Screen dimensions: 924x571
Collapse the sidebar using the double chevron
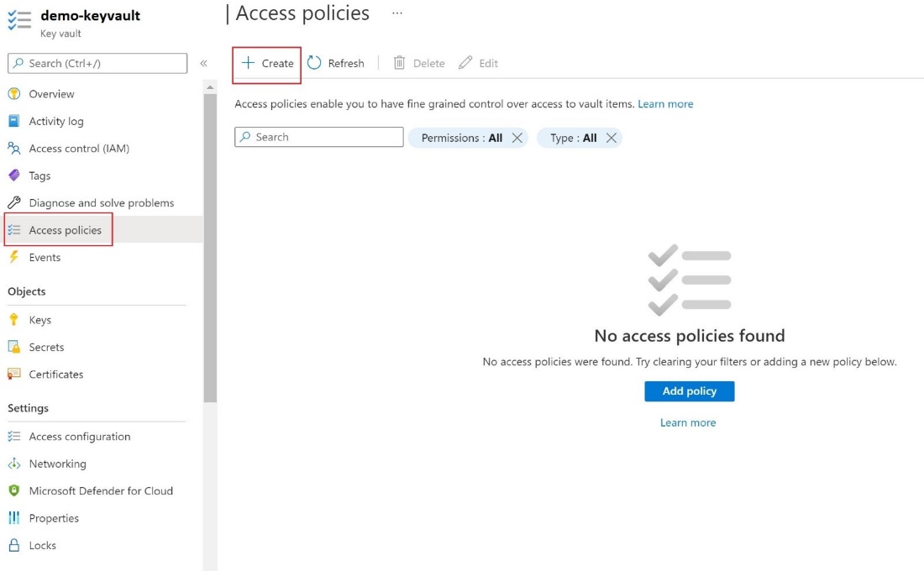point(202,63)
